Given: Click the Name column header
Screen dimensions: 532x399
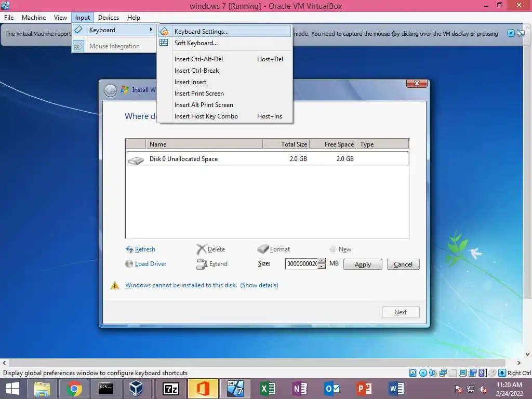Looking at the screenshot, I should (204, 144).
